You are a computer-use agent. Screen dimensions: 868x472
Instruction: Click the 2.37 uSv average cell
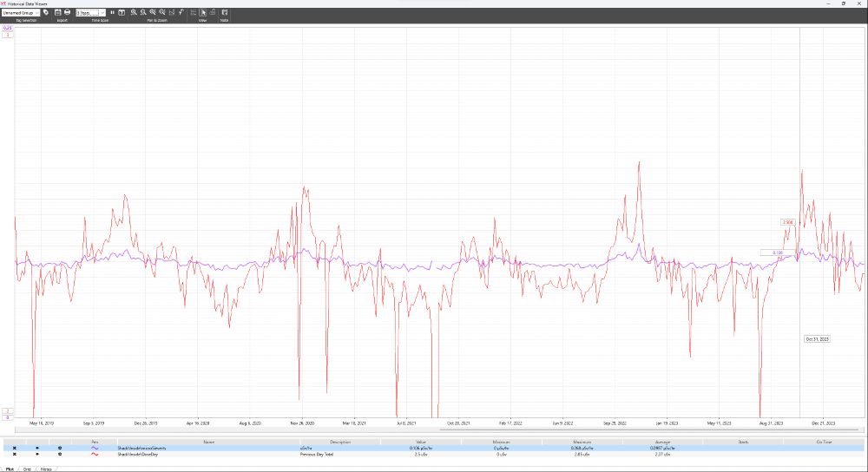click(662, 455)
